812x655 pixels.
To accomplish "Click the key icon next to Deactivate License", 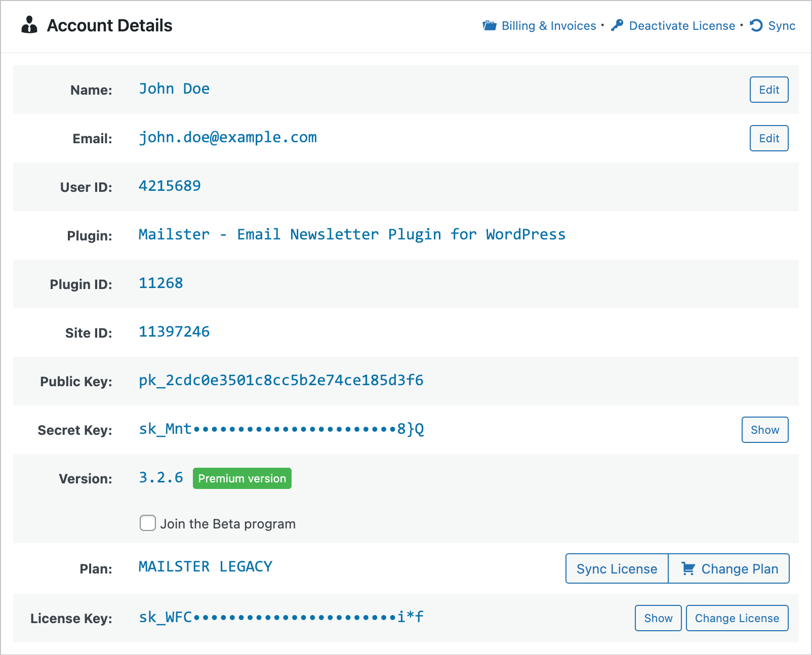I will (x=617, y=24).
